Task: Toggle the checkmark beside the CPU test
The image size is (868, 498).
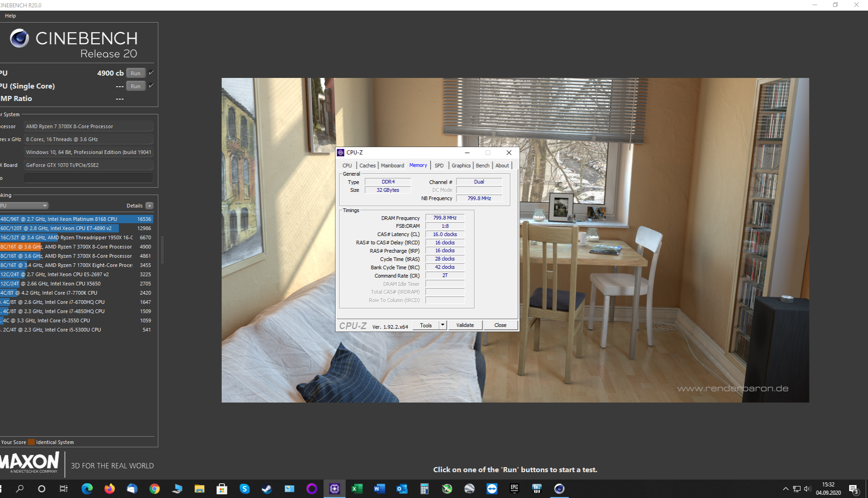Action: (151, 73)
